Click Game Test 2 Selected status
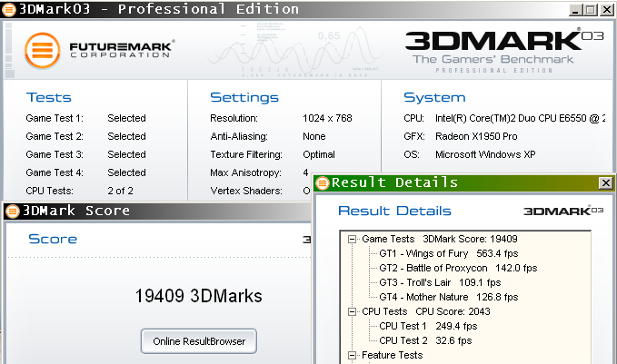 coord(126,136)
